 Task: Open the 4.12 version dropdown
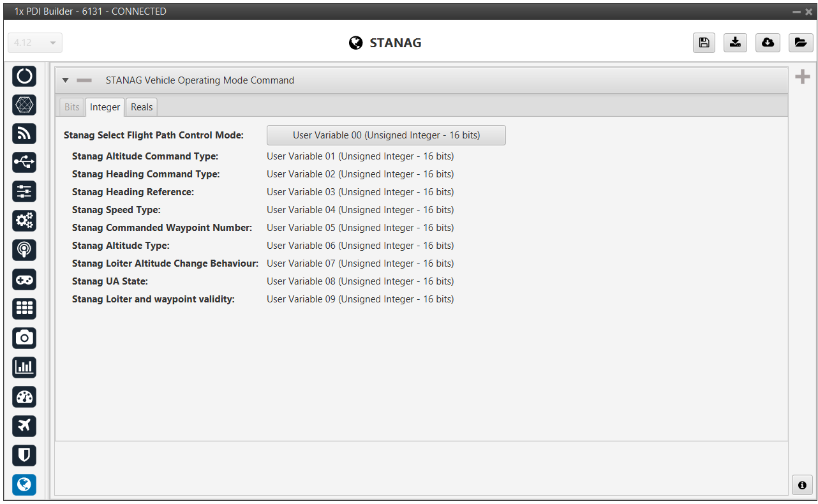[35, 43]
